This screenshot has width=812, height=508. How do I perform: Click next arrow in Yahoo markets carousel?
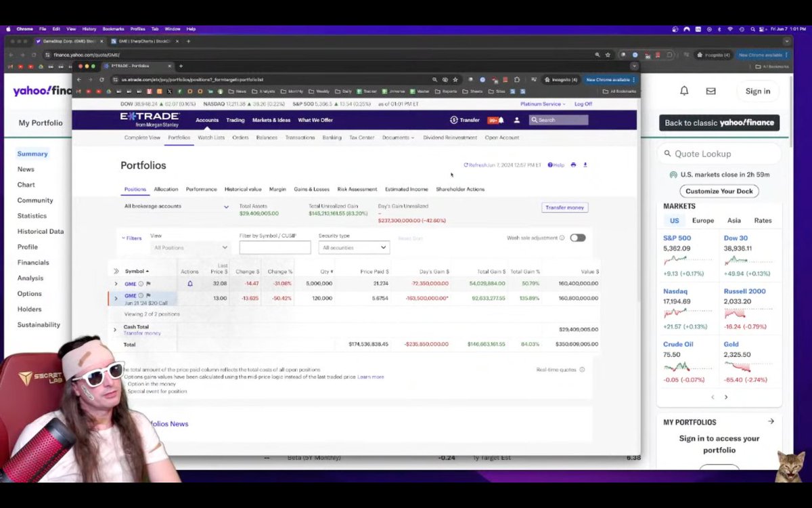[x=726, y=397]
